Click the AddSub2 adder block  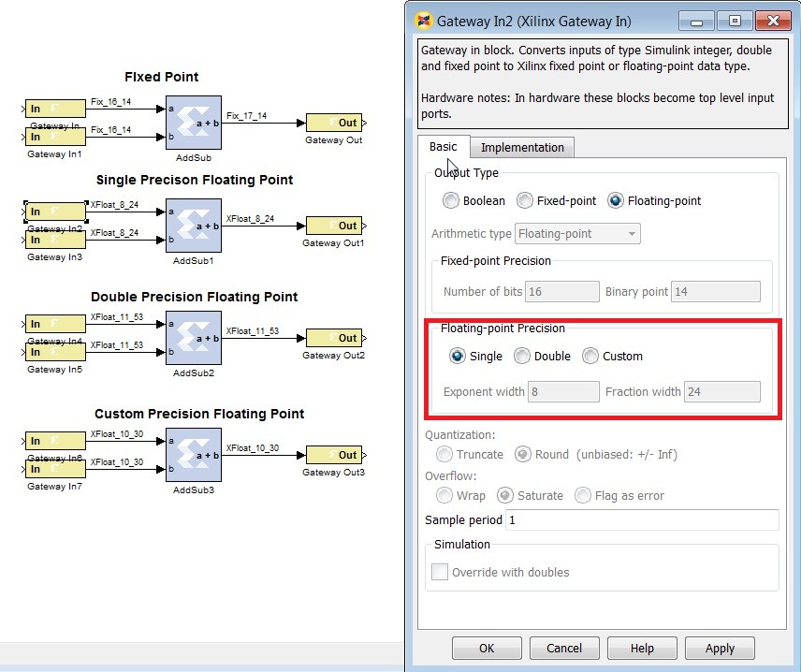[x=193, y=337]
